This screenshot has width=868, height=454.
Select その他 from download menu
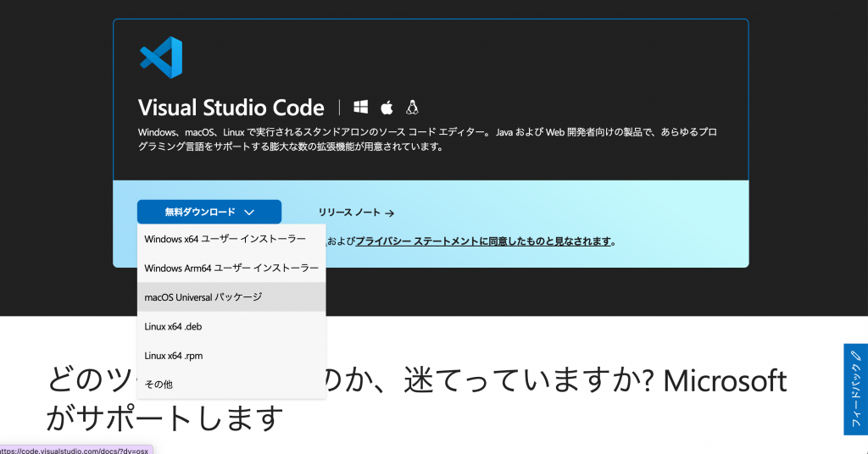(x=231, y=385)
